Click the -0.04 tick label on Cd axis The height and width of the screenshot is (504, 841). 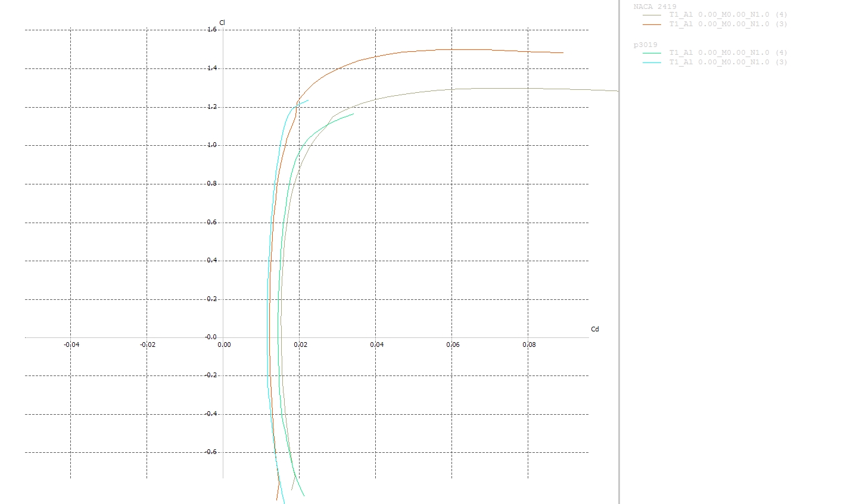(x=71, y=345)
